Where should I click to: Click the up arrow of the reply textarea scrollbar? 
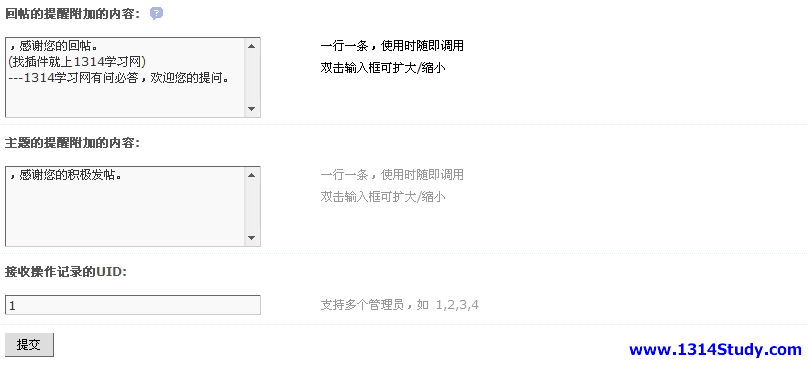click(x=251, y=46)
